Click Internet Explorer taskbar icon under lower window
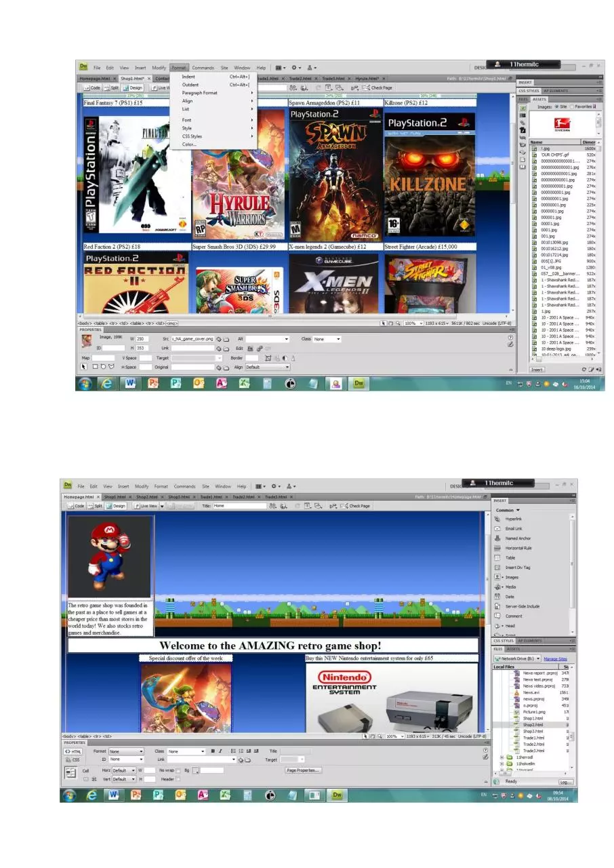This screenshot has width=614, height=868. pos(91,795)
